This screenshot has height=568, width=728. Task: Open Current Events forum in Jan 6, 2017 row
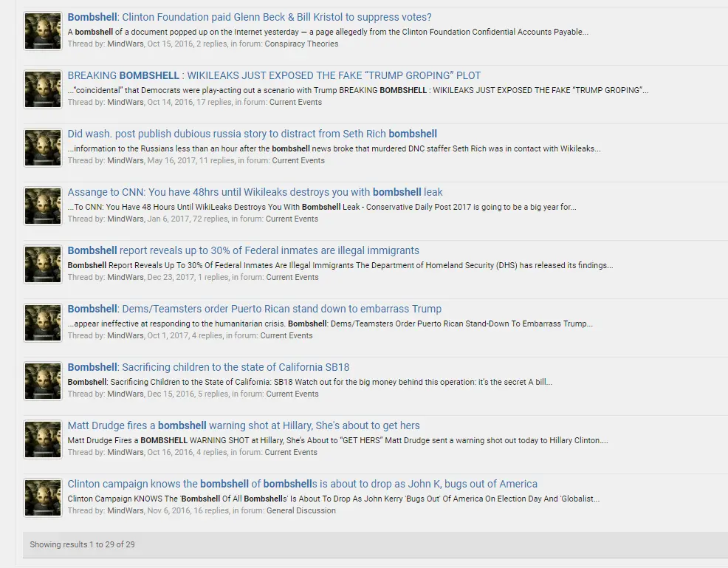(292, 219)
